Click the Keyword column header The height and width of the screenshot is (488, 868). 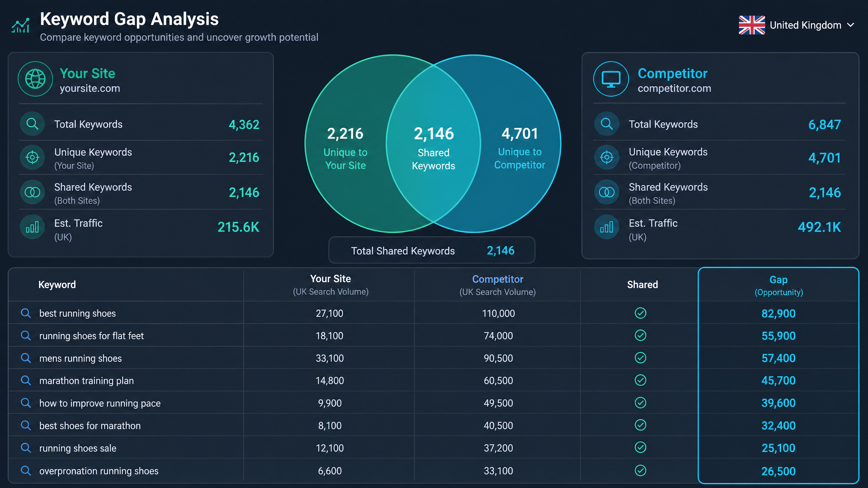click(57, 285)
